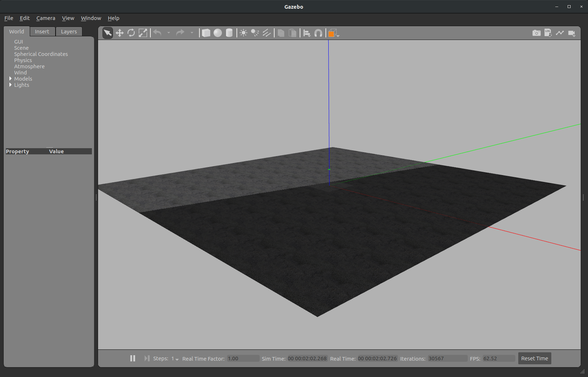Insert a box shape

tap(206, 33)
